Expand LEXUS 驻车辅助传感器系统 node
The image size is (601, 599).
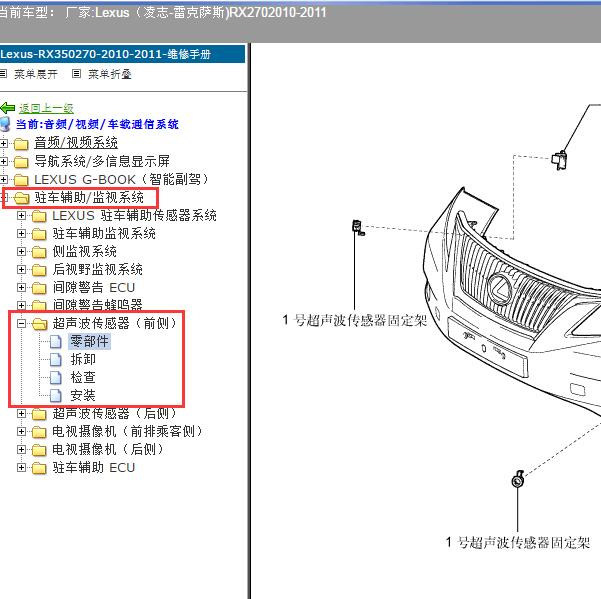tap(21, 216)
